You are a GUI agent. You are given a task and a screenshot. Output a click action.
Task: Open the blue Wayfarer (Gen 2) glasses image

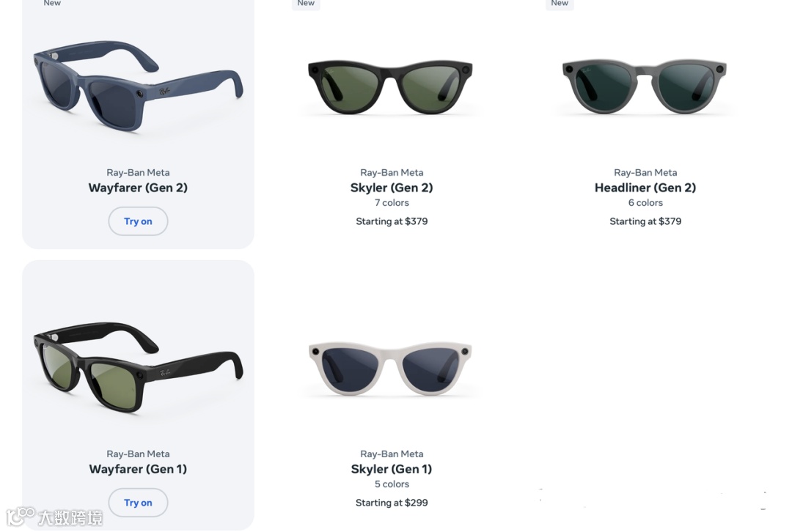(x=138, y=86)
